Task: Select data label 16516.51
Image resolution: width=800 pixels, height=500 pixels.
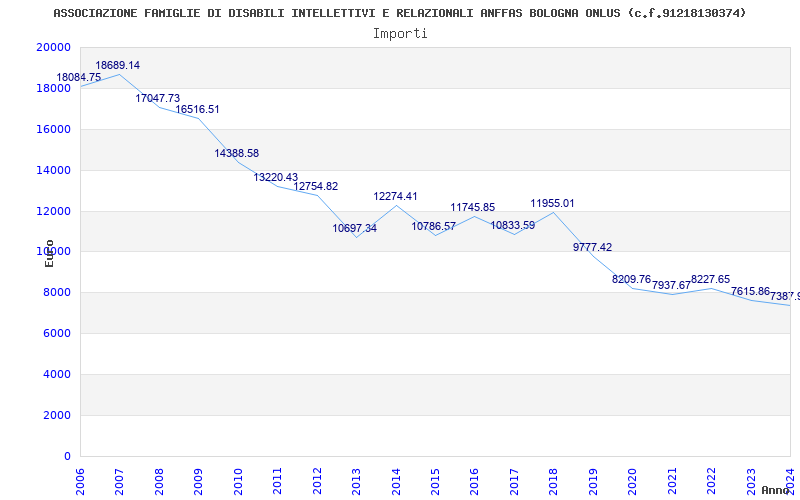Action: (x=197, y=109)
